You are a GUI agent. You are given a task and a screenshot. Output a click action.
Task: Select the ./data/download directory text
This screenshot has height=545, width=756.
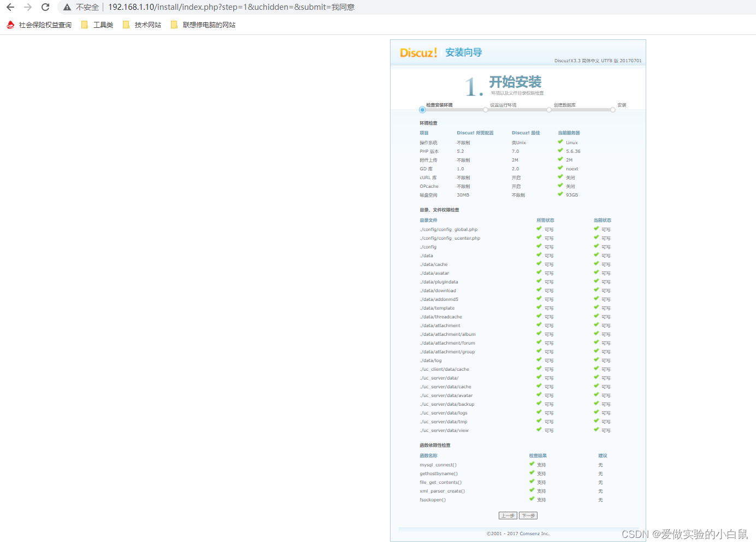click(x=438, y=291)
